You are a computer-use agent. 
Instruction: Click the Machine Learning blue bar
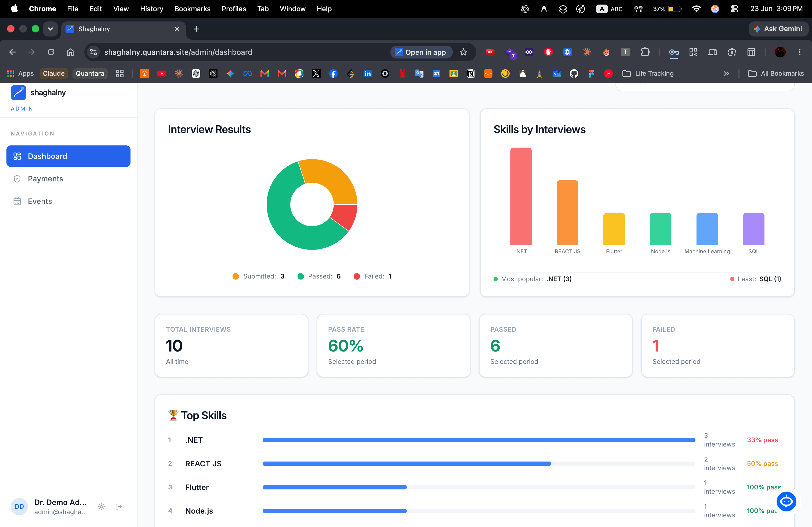(x=707, y=229)
